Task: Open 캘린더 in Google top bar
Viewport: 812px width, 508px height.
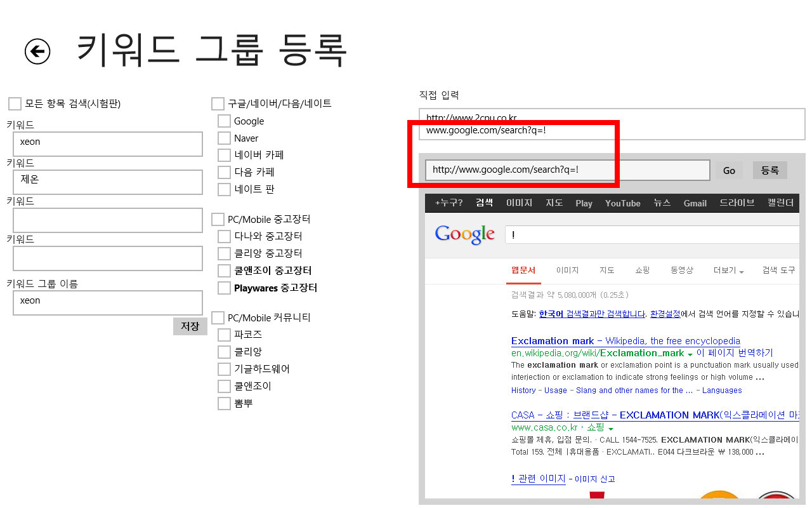Action: click(x=781, y=203)
